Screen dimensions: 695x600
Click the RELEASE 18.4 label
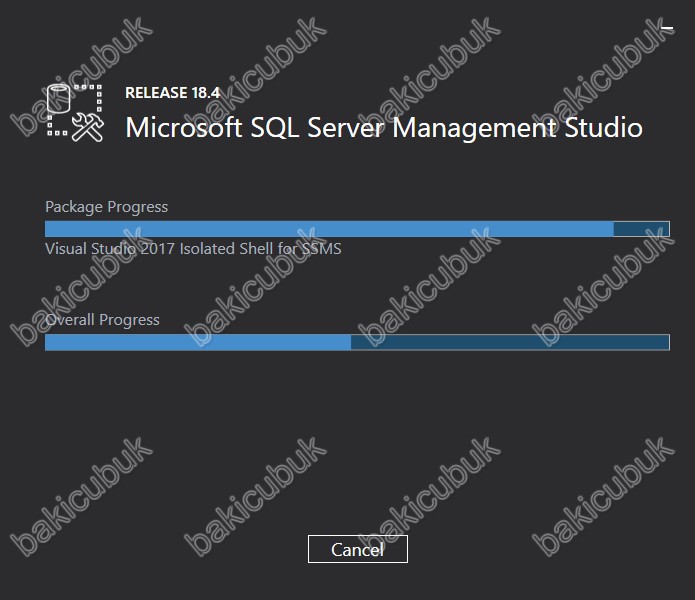[172, 93]
